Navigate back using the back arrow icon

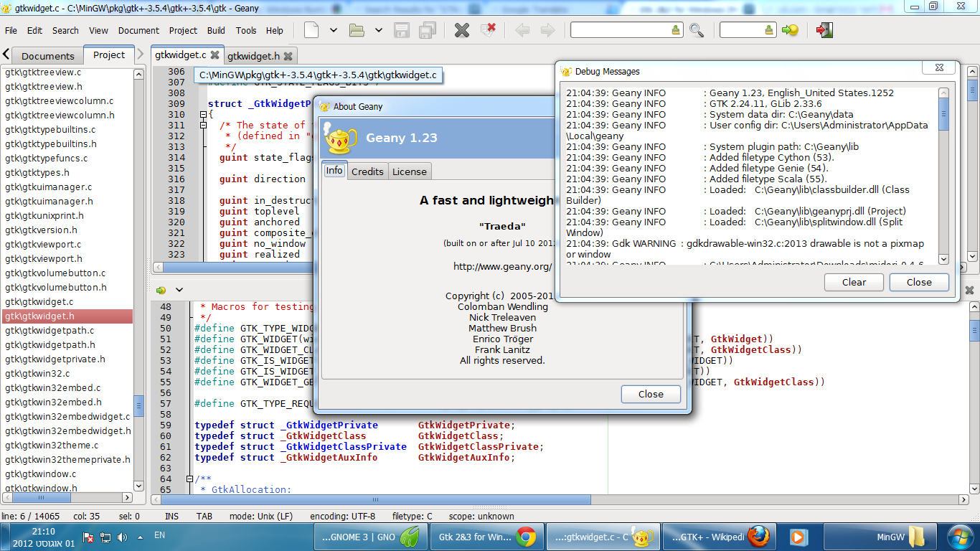[523, 30]
